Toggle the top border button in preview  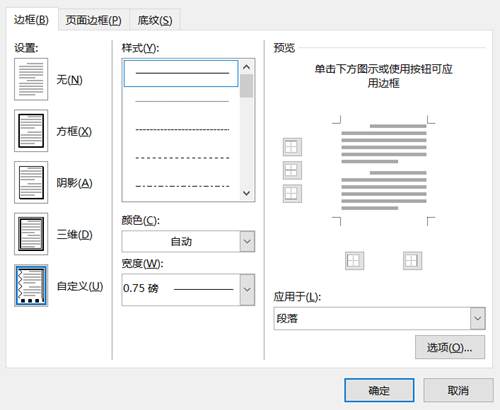pyautogui.click(x=292, y=147)
